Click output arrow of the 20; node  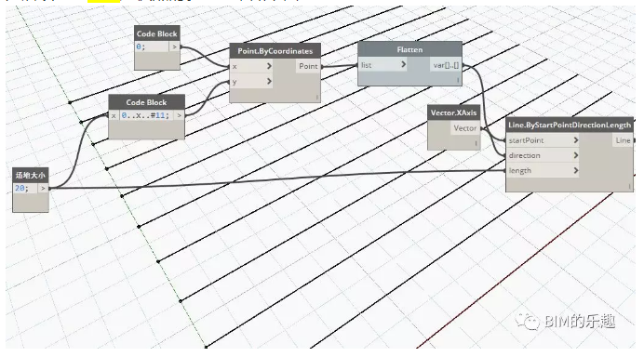click(x=43, y=189)
